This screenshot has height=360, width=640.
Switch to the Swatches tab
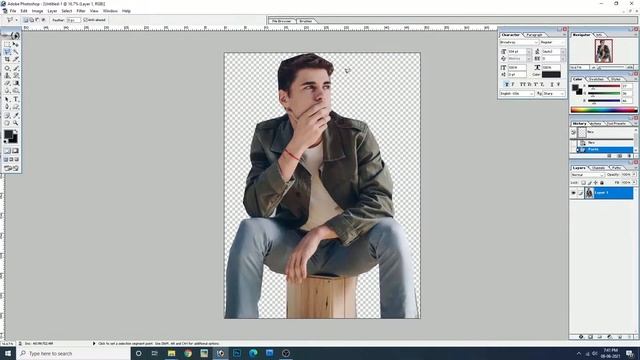click(x=596, y=79)
